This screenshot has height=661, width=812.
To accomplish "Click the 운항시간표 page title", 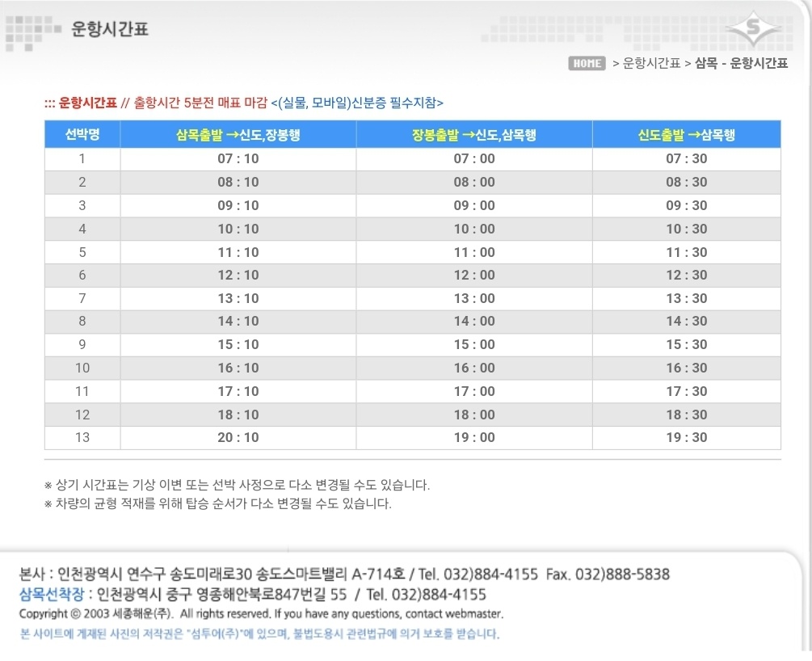I will tap(110, 28).
